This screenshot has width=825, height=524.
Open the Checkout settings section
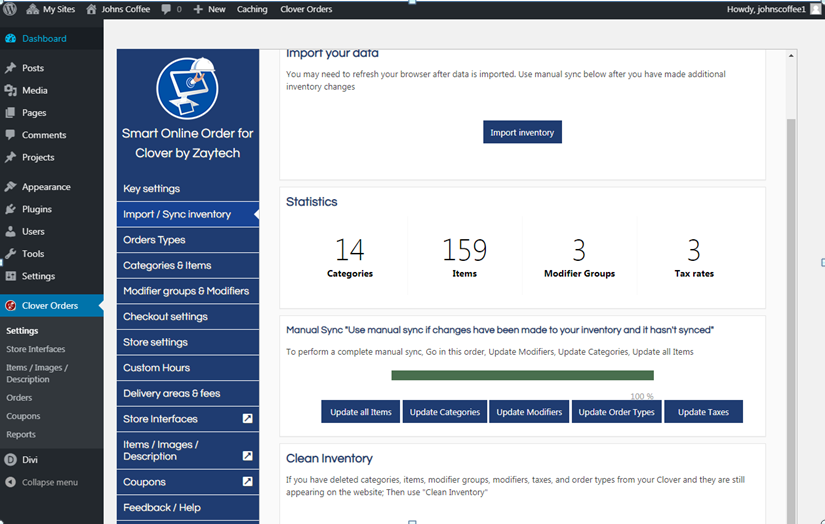point(165,317)
